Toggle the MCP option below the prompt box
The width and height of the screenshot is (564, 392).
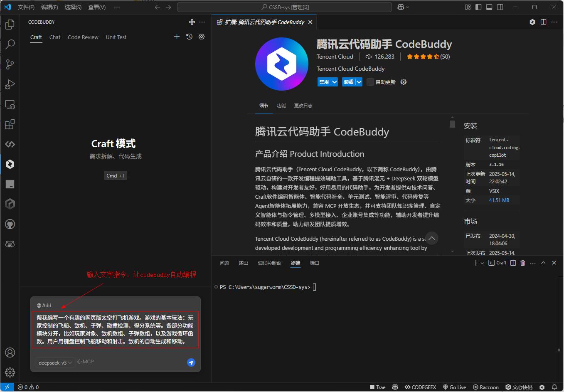coord(85,362)
